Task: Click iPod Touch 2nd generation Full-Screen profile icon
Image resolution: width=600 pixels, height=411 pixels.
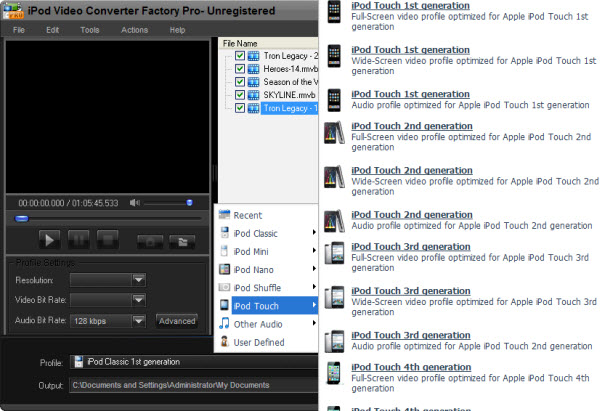Action: tap(334, 132)
